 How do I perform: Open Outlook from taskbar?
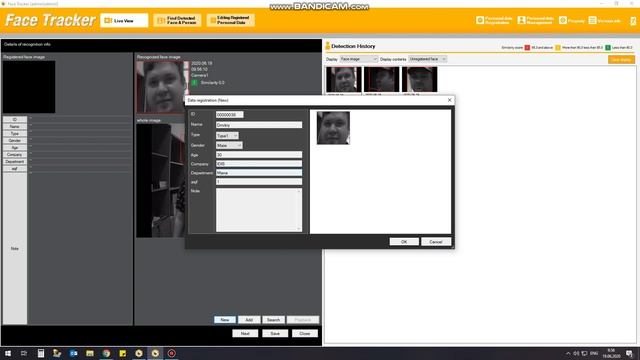tap(73, 353)
